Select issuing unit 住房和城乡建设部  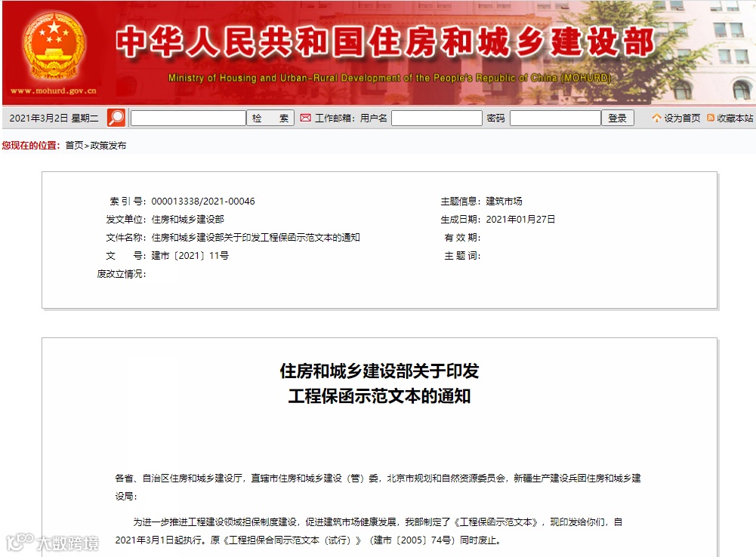click(x=187, y=219)
